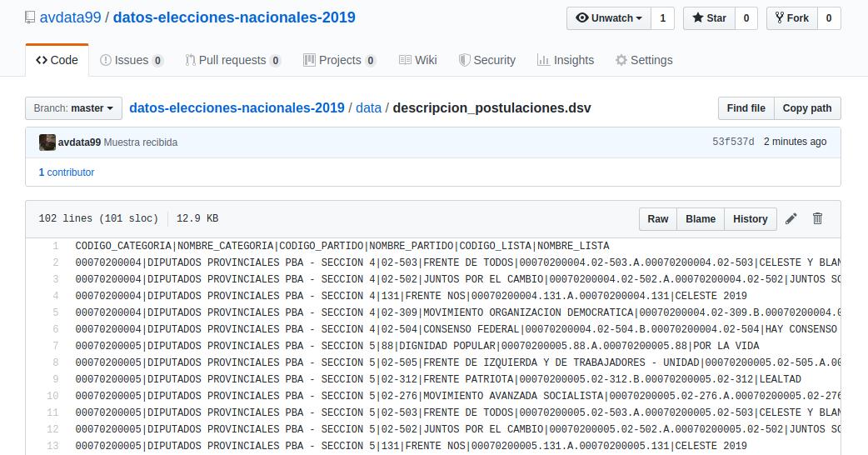Fork this repository
868x455 pixels.
tap(792, 18)
